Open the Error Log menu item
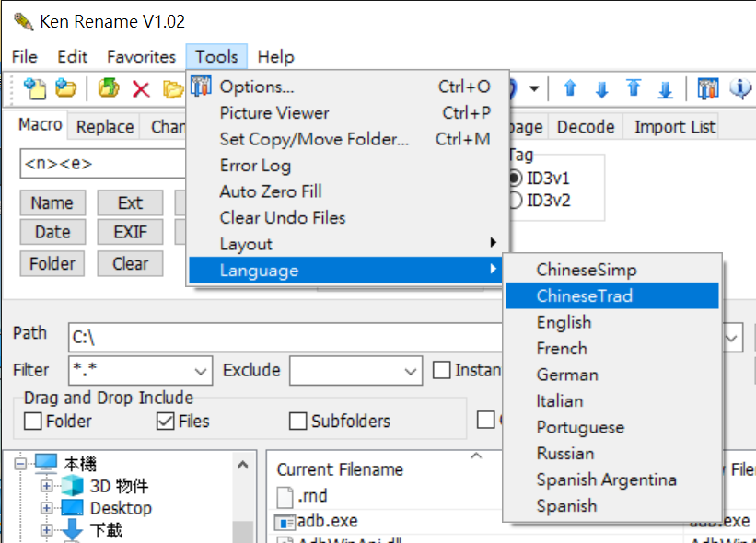Viewport: 756px width, 543px height. (x=347, y=166)
